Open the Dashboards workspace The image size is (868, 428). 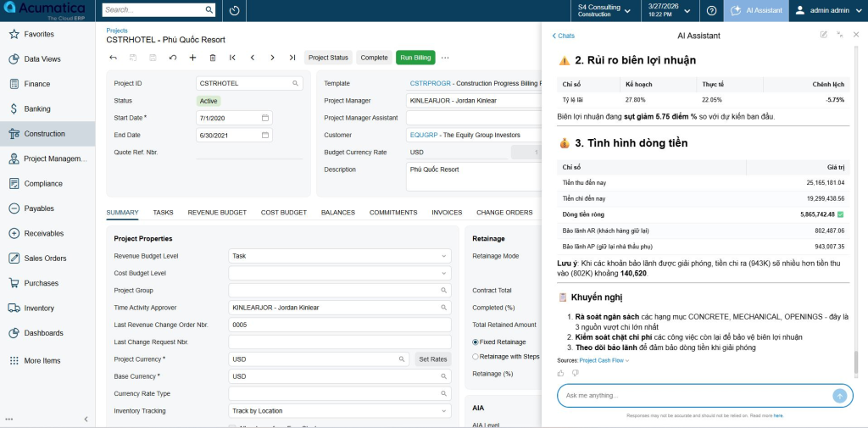47,333
